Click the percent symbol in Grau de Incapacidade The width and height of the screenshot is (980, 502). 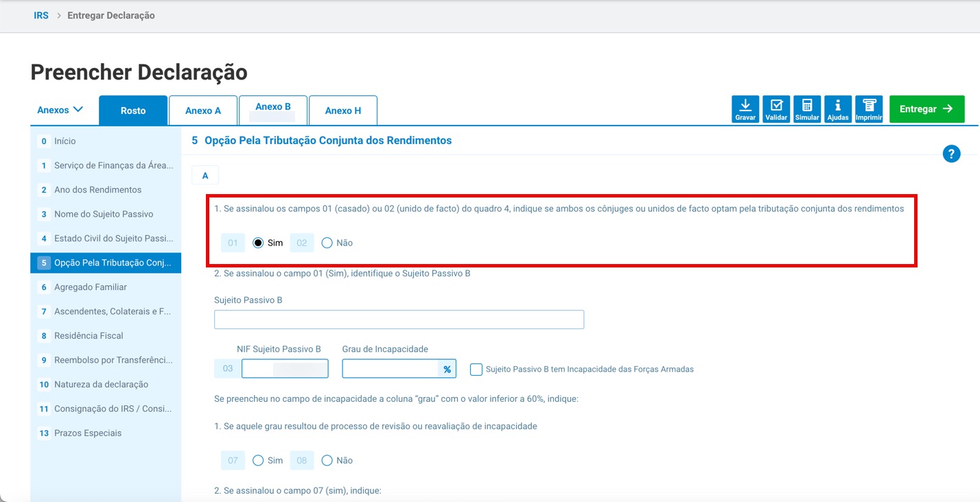click(x=447, y=369)
